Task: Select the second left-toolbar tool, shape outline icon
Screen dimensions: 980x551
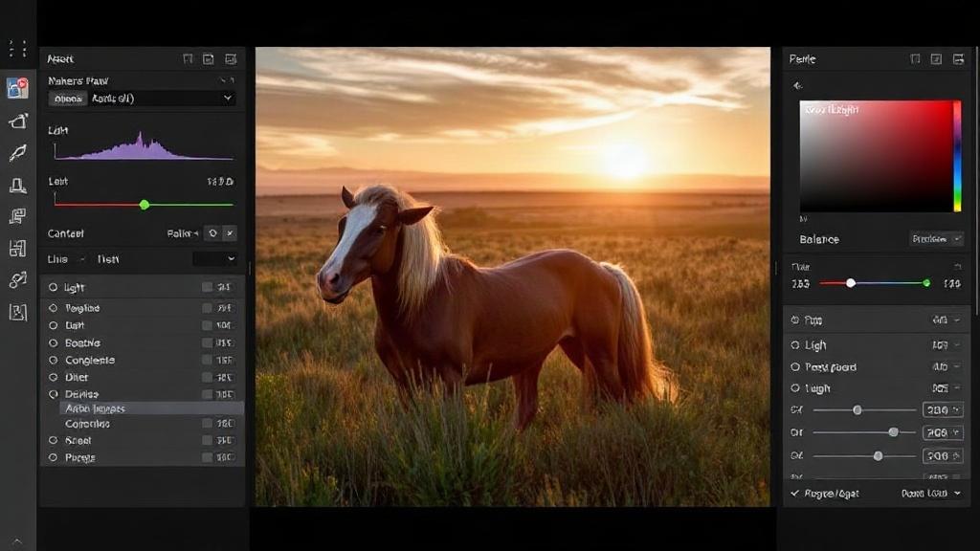Action: click(17, 121)
